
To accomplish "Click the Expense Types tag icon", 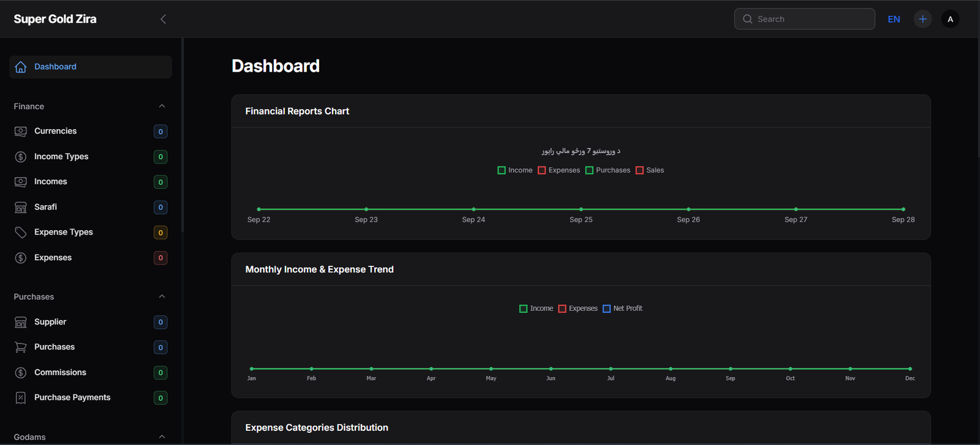I will tap(21, 233).
